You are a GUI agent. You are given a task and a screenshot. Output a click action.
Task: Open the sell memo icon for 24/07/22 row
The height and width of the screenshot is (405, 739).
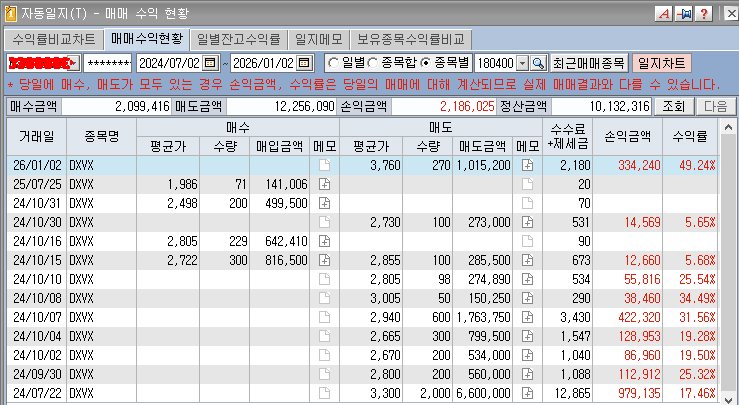click(527, 393)
